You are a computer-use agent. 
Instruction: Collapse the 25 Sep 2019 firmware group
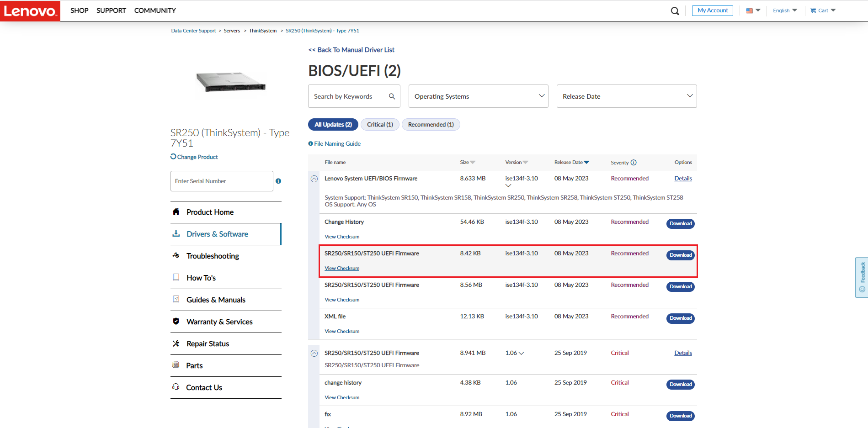point(314,353)
